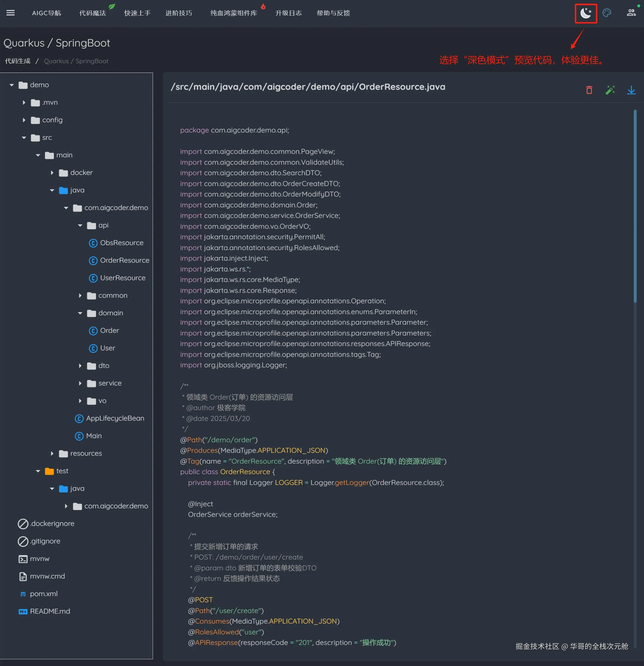Download the file with the arrow icon
Screen dimensions: 644x666
pyautogui.click(x=631, y=90)
